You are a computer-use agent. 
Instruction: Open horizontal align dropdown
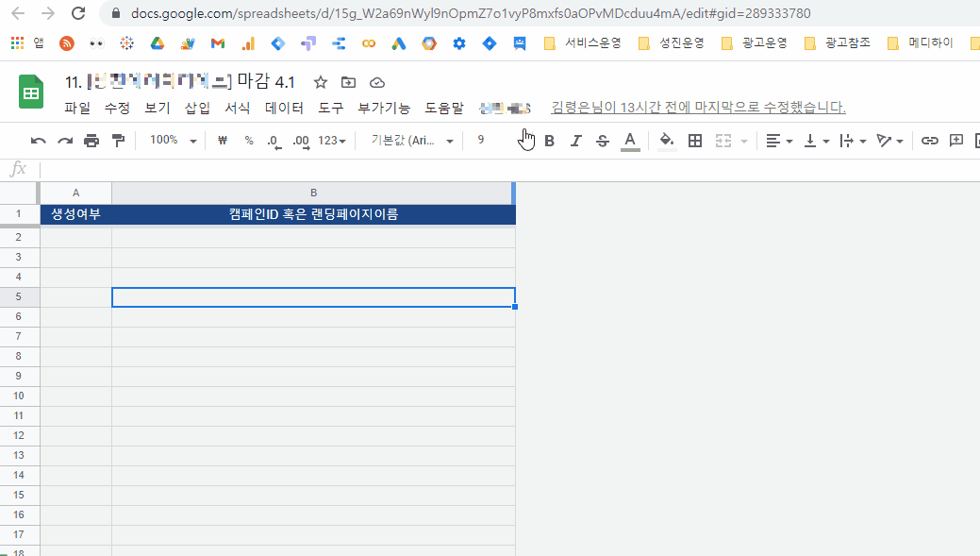click(779, 141)
